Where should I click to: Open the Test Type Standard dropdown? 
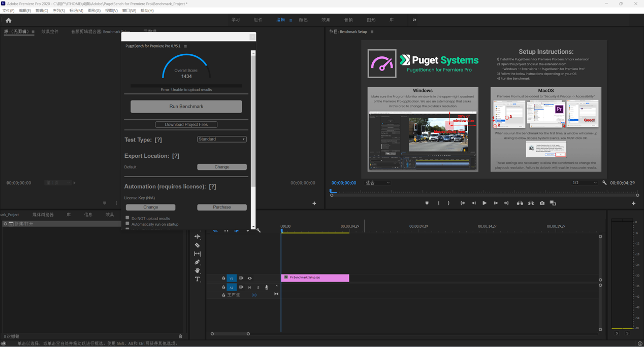222,139
